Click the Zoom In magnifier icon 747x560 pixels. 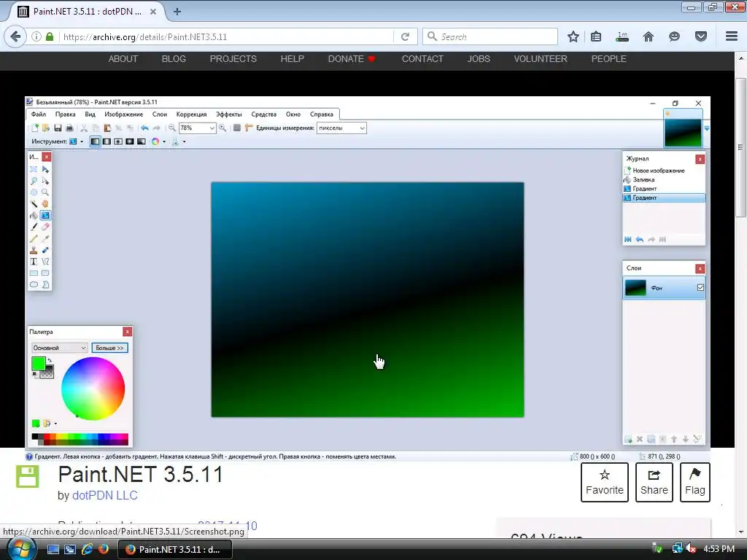click(x=222, y=128)
